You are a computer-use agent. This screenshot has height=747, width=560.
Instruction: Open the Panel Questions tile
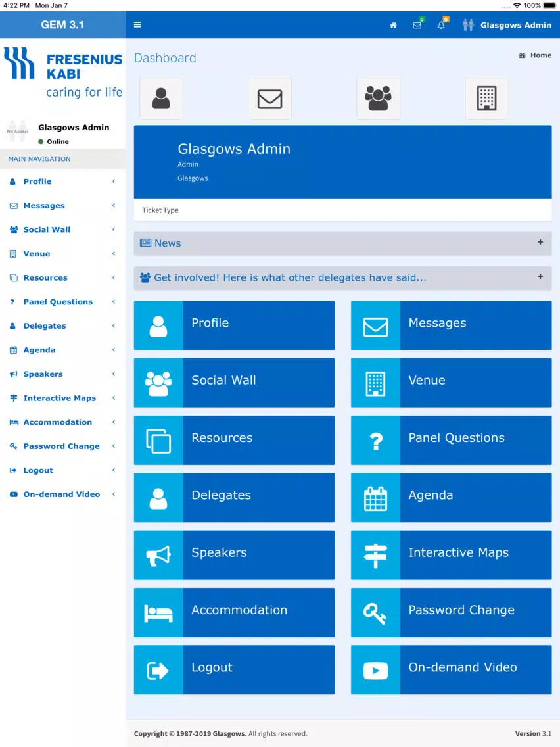(x=452, y=440)
